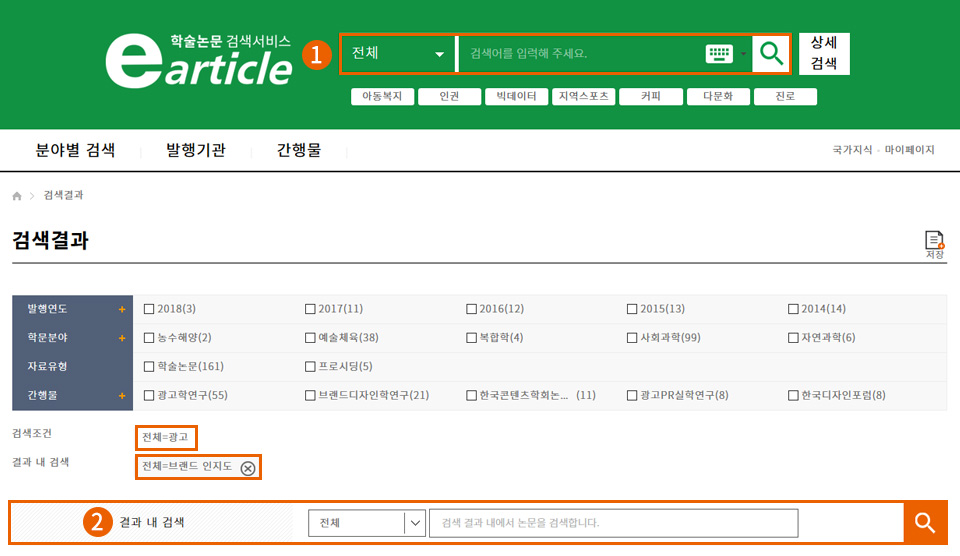Expand 학문분야 with the plus icon
Image resolution: width=960 pixels, height=556 pixels.
[x=122, y=338]
